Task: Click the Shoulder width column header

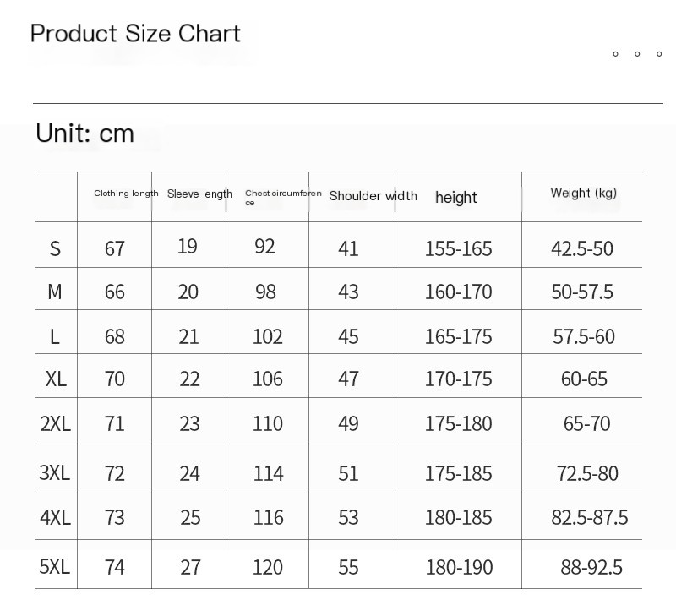Action: (373, 196)
